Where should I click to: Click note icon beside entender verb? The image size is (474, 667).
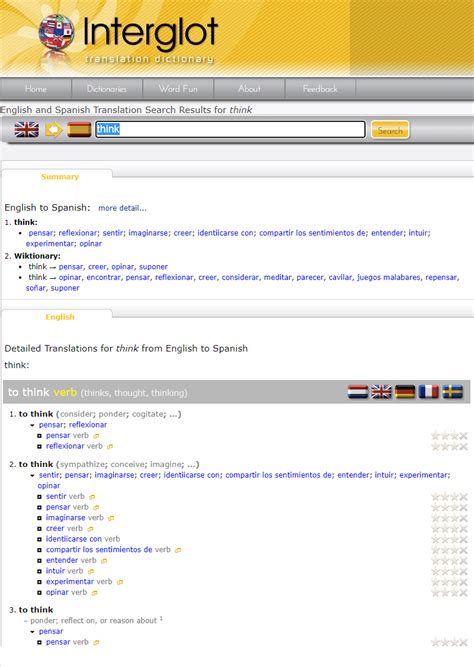click(104, 561)
